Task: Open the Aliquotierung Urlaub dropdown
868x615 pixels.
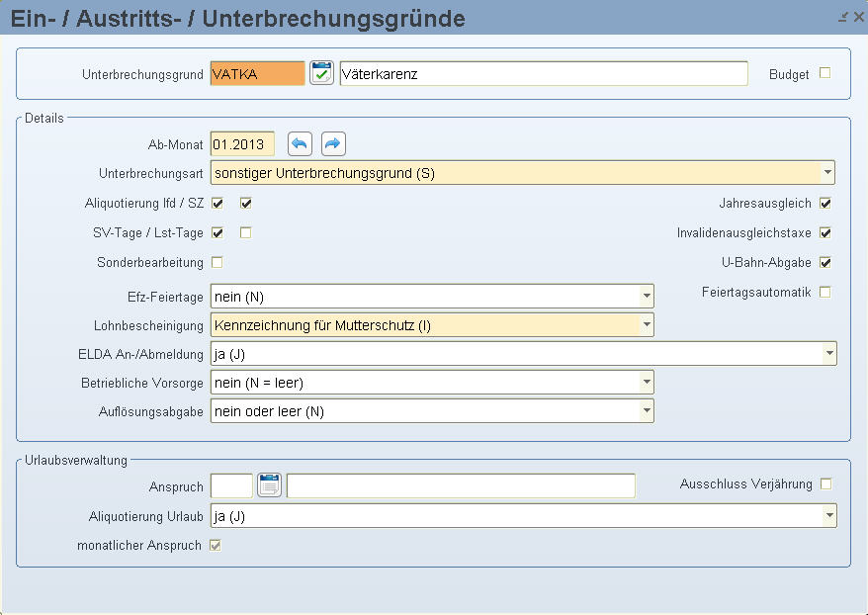Action: click(x=828, y=516)
